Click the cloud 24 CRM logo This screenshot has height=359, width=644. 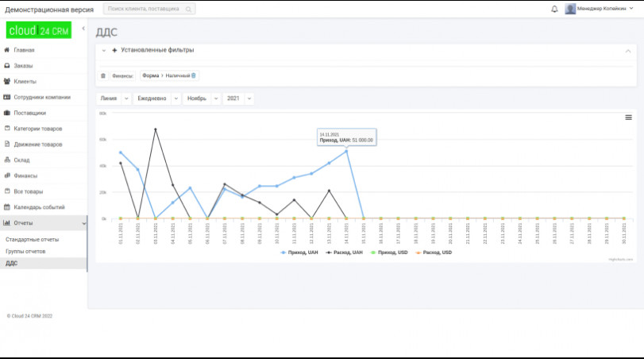tap(39, 30)
